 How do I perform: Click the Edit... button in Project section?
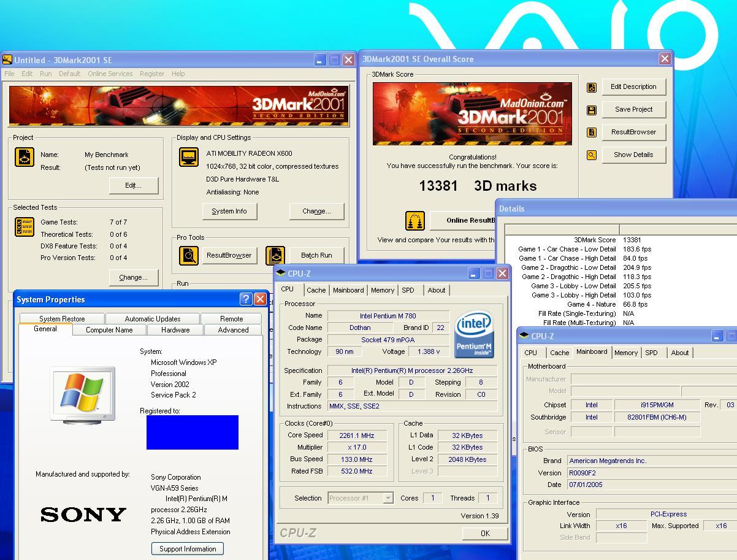click(133, 185)
